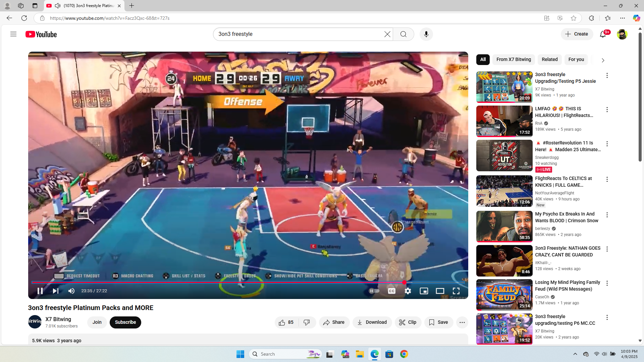644x362 pixels.
Task: Open the account avatar menu
Action: click(622, 34)
